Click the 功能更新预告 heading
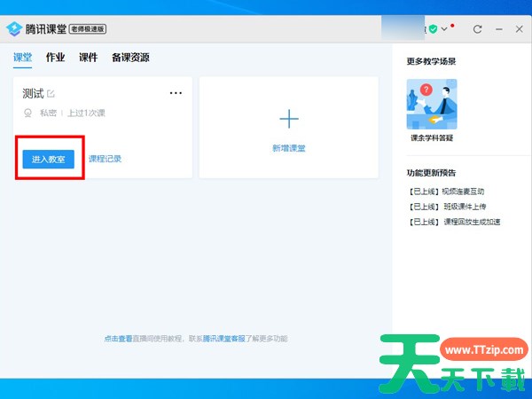Screen dimensions: 532x399 coord(431,173)
